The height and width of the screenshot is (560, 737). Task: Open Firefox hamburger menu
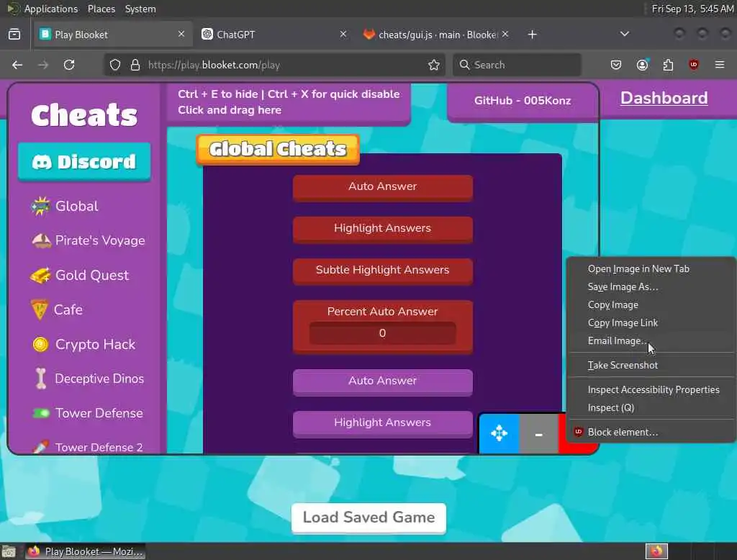coord(720,65)
